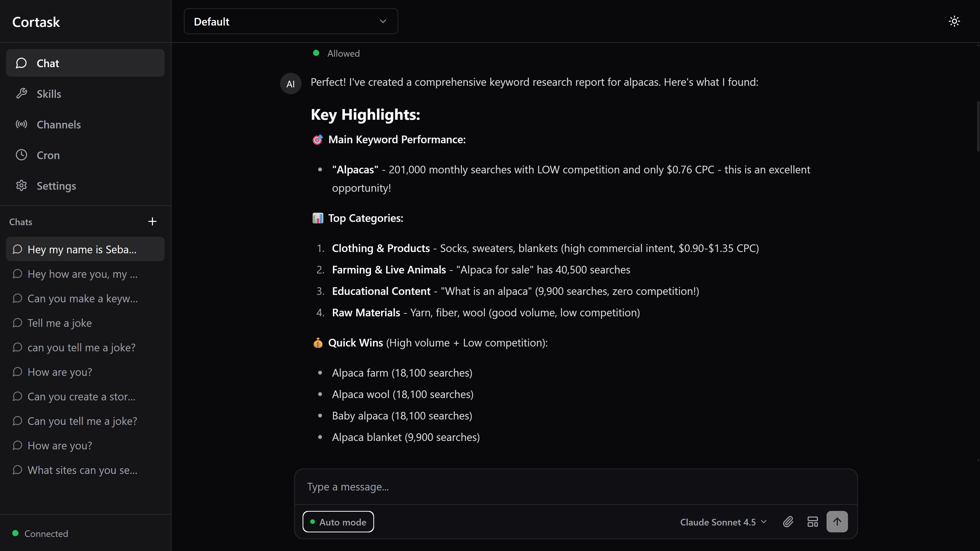Click the Allowed status indicator

(x=336, y=53)
